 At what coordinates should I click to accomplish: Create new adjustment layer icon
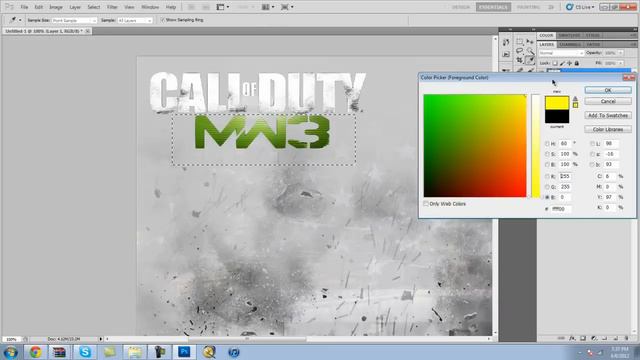tap(594, 338)
